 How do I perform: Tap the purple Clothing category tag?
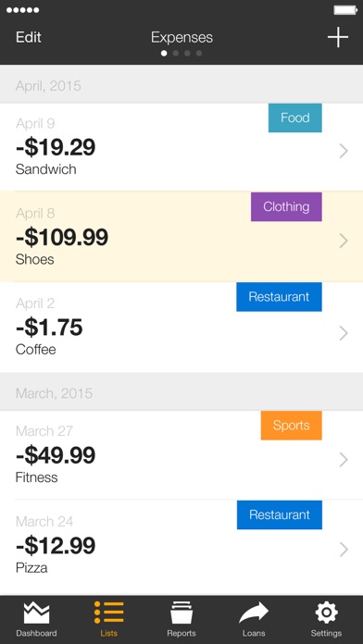click(286, 206)
